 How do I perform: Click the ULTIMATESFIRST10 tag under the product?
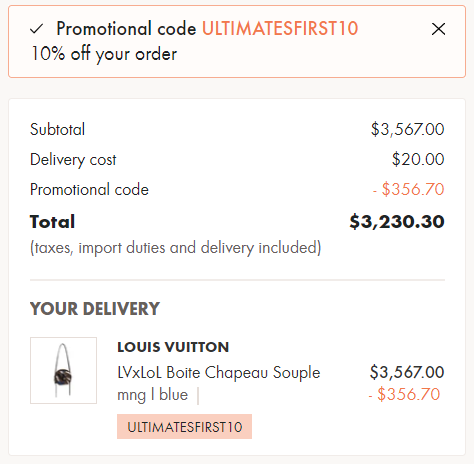tap(184, 427)
